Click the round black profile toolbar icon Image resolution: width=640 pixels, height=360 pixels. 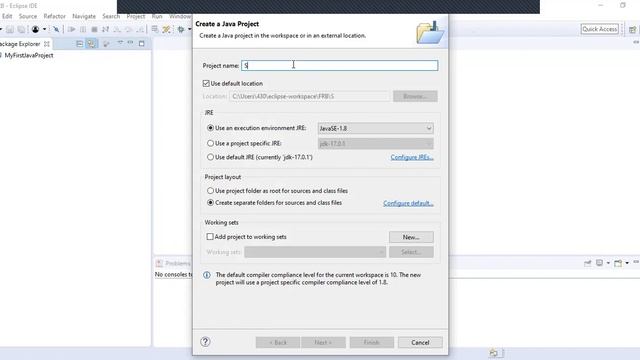point(36,29)
